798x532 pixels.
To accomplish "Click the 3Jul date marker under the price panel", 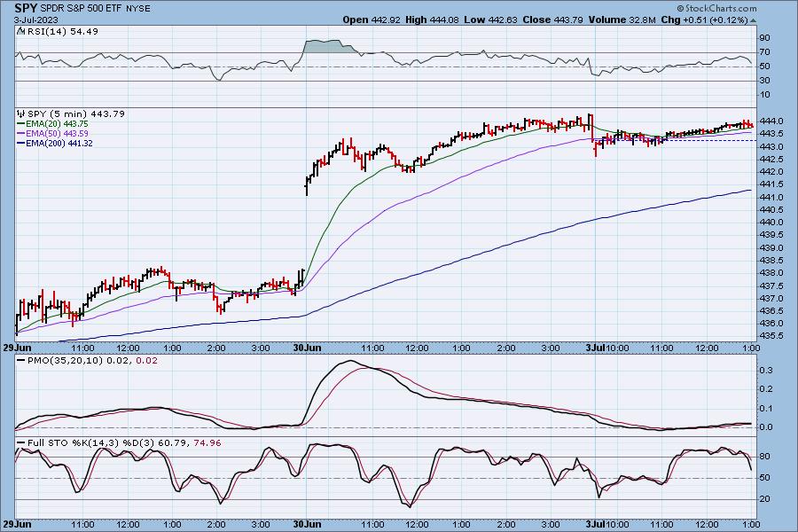I will click(595, 348).
